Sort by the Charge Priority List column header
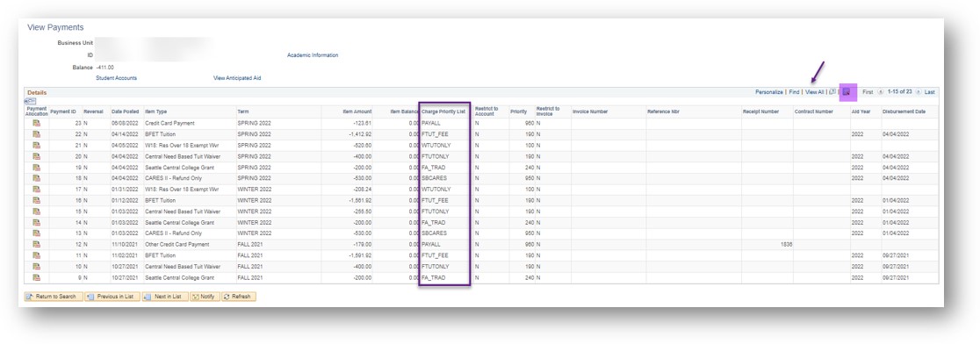The width and height of the screenshot is (980, 344). (443, 111)
